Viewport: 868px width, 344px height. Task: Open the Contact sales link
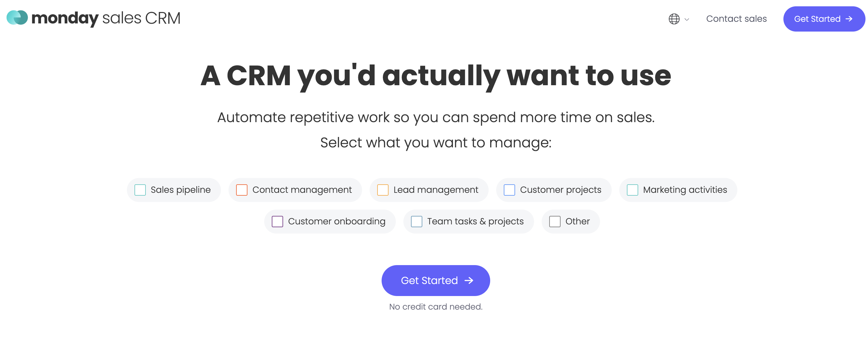click(736, 19)
